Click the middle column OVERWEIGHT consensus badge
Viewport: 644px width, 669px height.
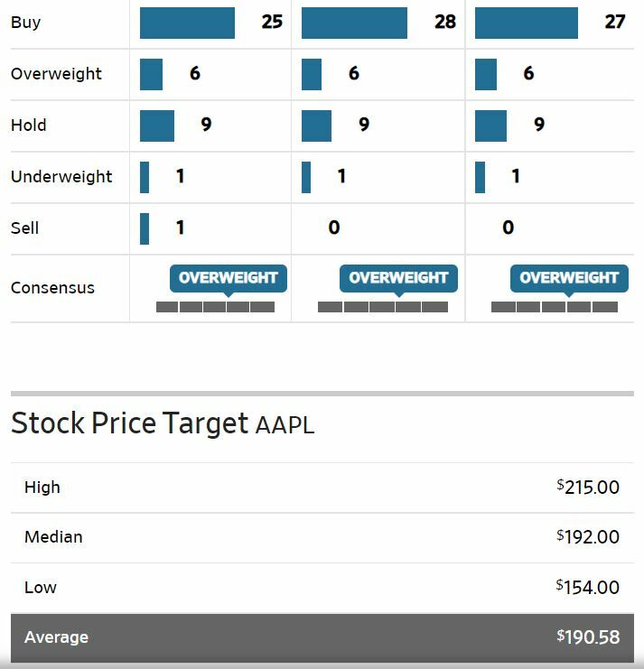398,278
